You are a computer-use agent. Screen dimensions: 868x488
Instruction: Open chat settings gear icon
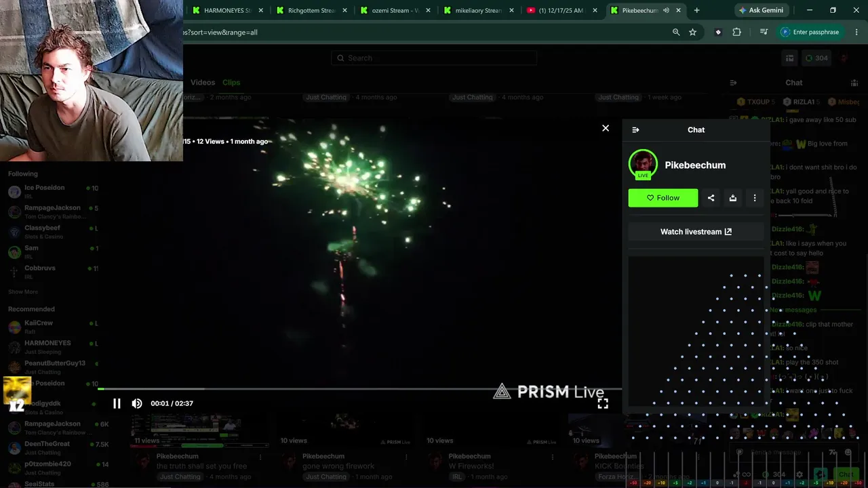800,474
